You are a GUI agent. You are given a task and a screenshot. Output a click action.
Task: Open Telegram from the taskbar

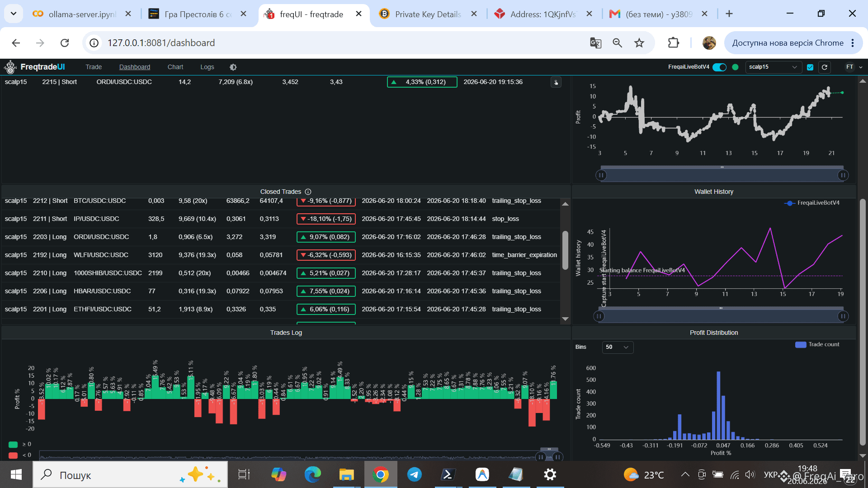[414, 474]
